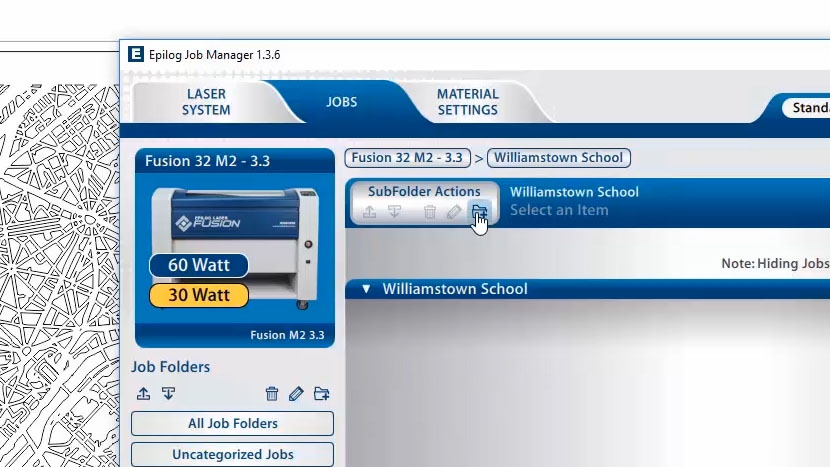Open the Uncategorized Jobs folder
Image resolution: width=830 pixels, height=467 pixels.
tap(232, 454)
